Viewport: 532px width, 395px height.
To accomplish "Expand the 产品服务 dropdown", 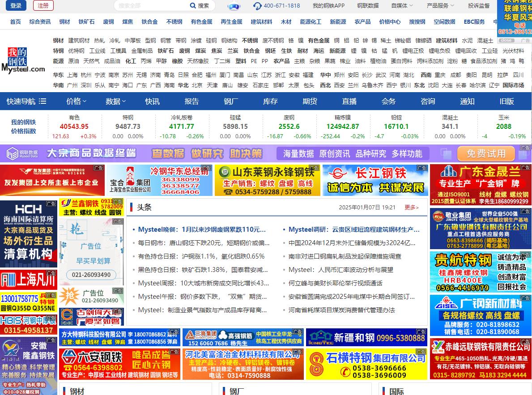I will (x=440, y=5).
